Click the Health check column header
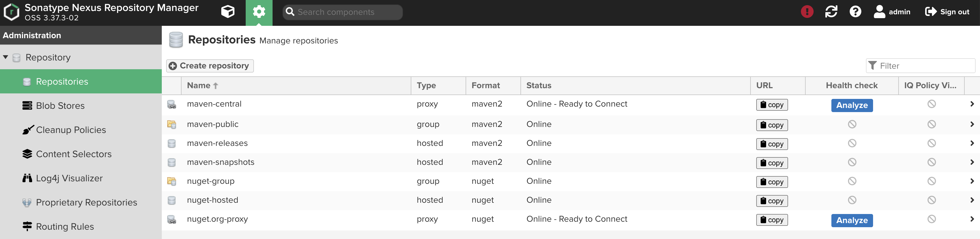The image size is (980, 239). [852, 85]
